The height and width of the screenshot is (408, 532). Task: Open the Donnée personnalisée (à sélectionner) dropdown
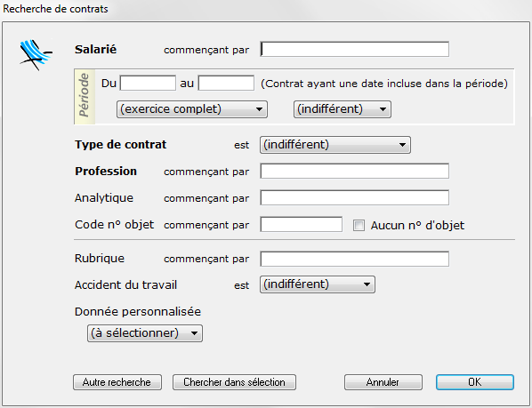[145, 333]
